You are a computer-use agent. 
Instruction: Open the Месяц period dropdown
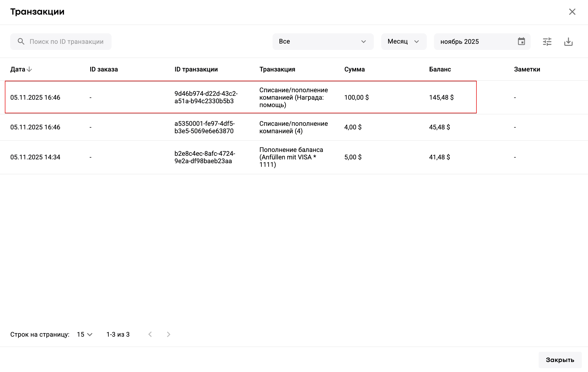click(404, 42)
